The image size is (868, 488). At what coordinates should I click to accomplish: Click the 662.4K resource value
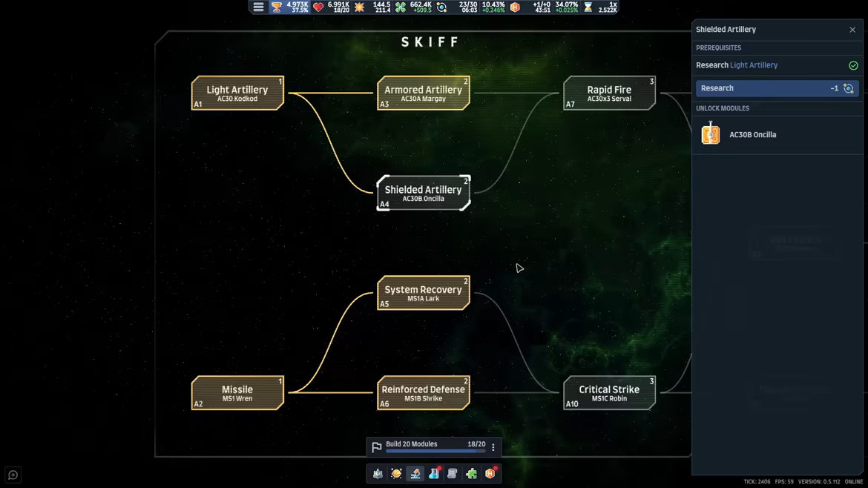(421, 4)
